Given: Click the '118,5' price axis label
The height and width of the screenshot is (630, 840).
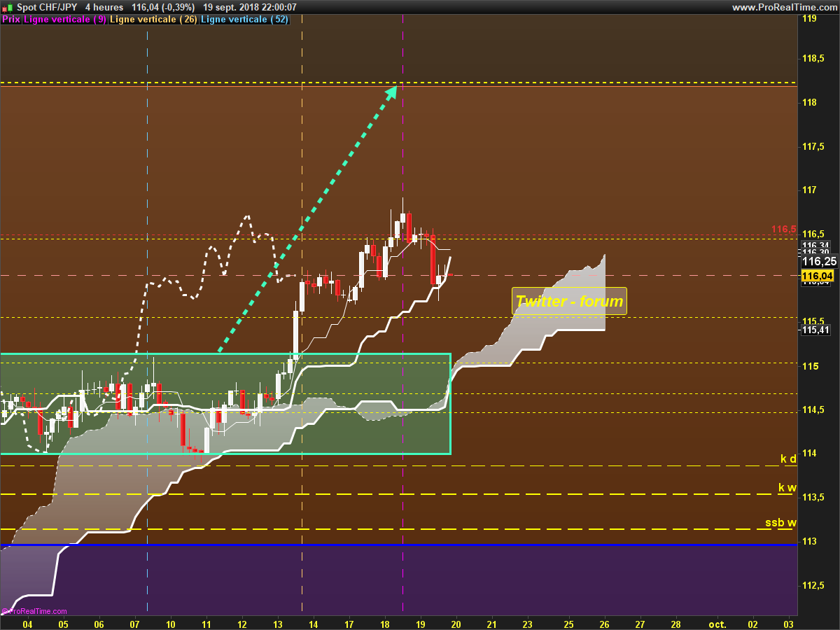Looking at the screenshot, I should click(813, 58).
